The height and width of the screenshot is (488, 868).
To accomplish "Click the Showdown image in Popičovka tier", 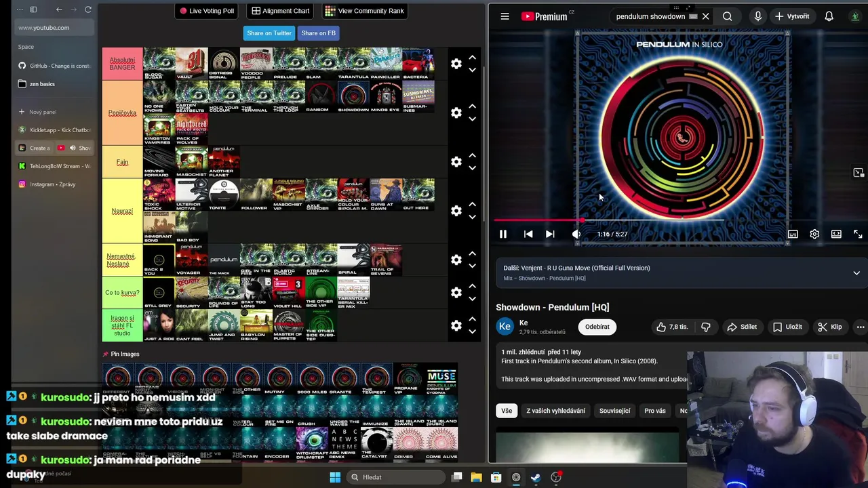I will (353, 96).
